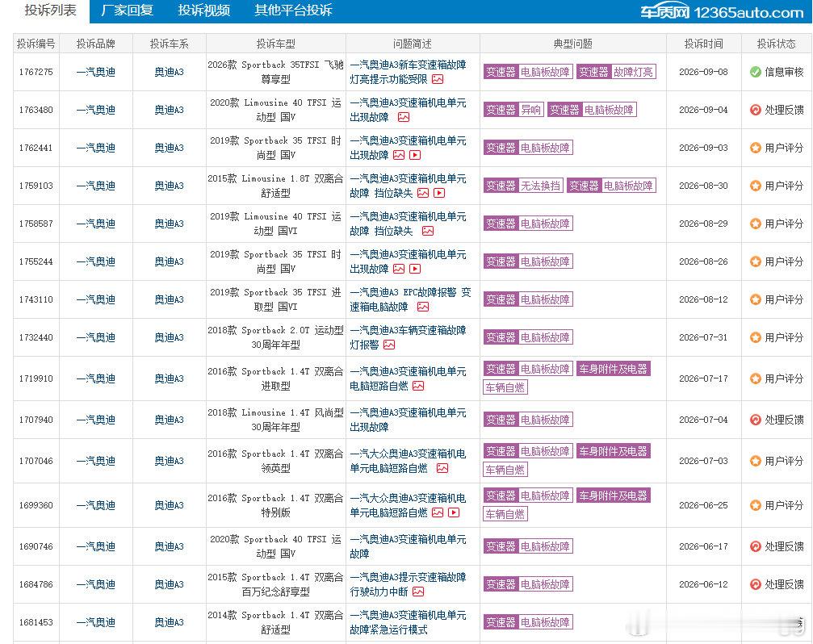Click 车辆自燃 tag in row 1707046
The width and height of the screenshot is (813, 644).
click(505, 470)
